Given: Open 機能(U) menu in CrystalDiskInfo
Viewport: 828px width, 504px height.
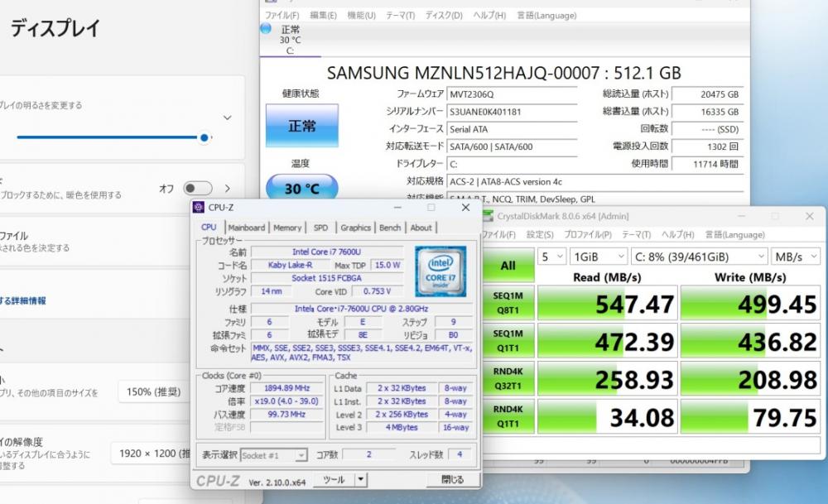Looking at the screenshot, I should tap(361, 15).
